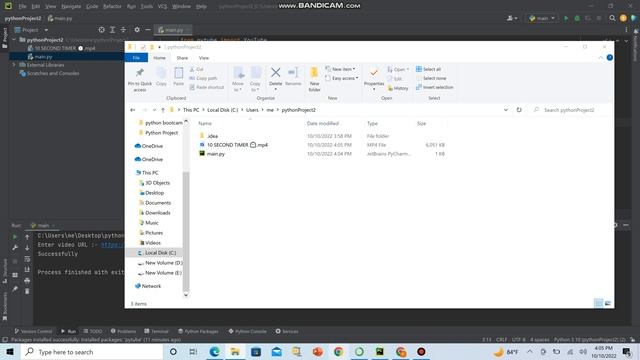Open Desktop in Explorer navigation pane
Viewport: 640px width, 360px height.
coord(154,193)
